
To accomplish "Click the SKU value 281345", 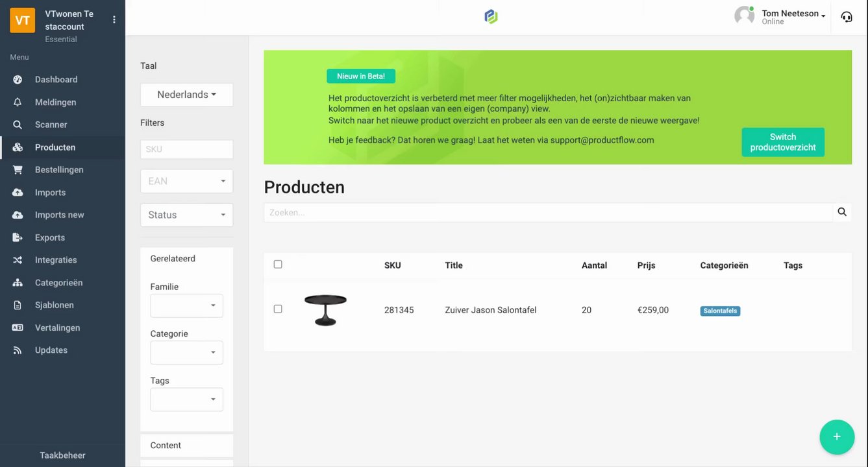I will coord(399,310).
